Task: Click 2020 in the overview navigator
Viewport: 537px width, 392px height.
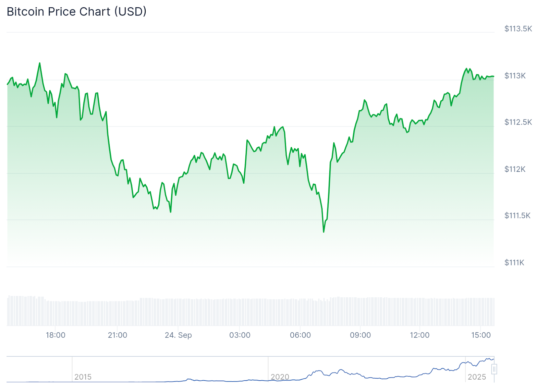Action: 280,377
